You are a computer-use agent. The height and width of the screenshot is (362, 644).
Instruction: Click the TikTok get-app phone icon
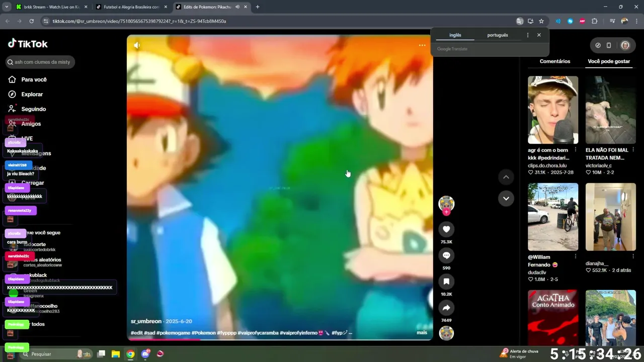tap(609, 45)
